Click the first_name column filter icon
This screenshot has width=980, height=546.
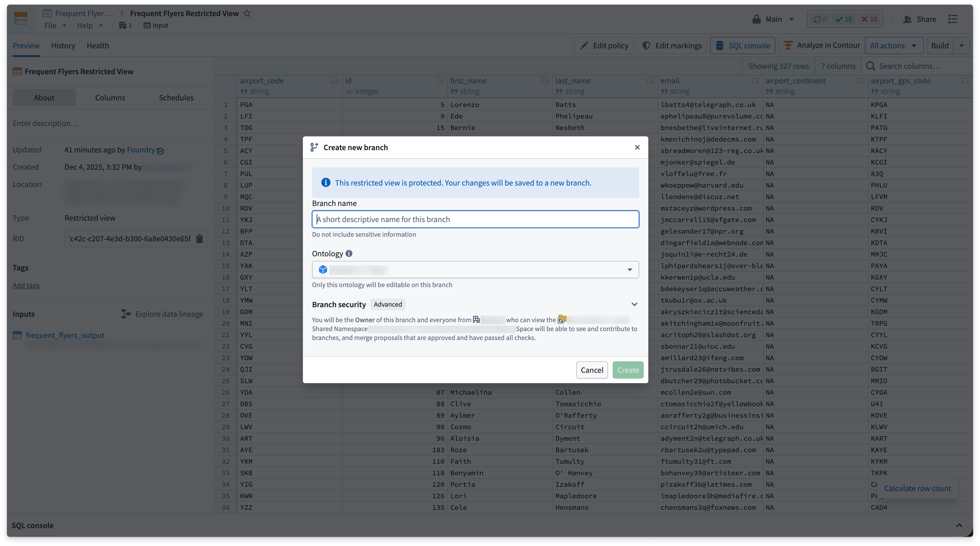click(545, 81)
